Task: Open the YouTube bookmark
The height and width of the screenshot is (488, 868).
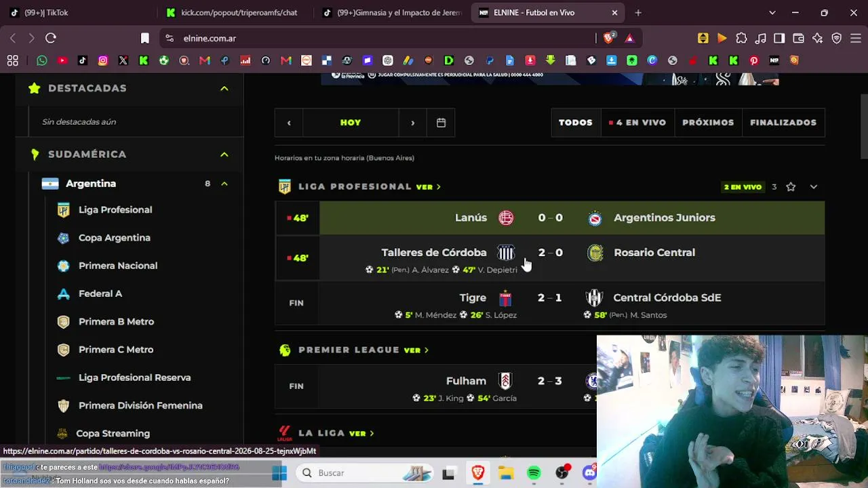Action: (62, 60)
